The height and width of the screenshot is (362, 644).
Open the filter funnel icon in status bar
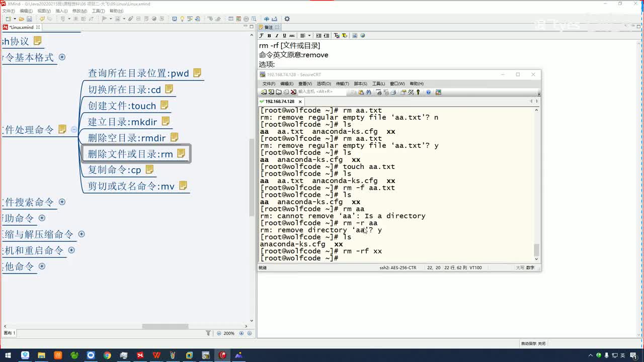[x=208, y=333]
